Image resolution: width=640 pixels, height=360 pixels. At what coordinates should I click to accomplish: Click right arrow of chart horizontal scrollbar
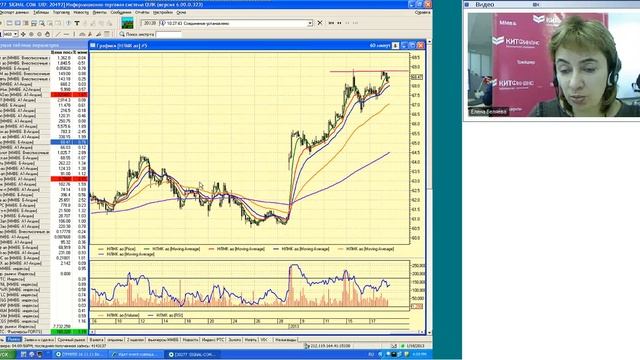pos(422,332)
